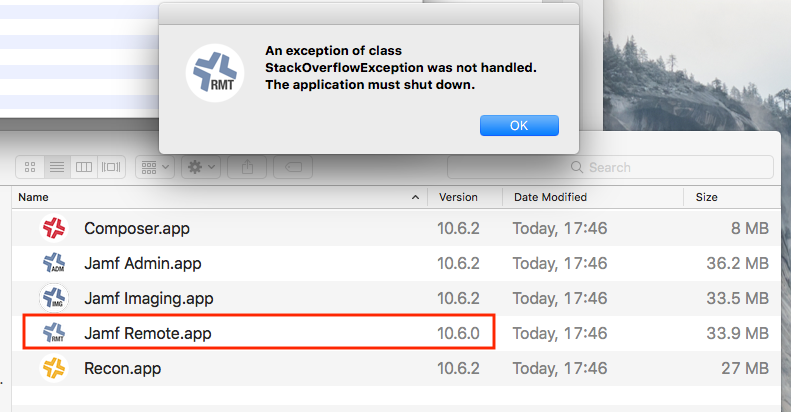Click OK in the StackOverflowException dialog

(519, 125)
